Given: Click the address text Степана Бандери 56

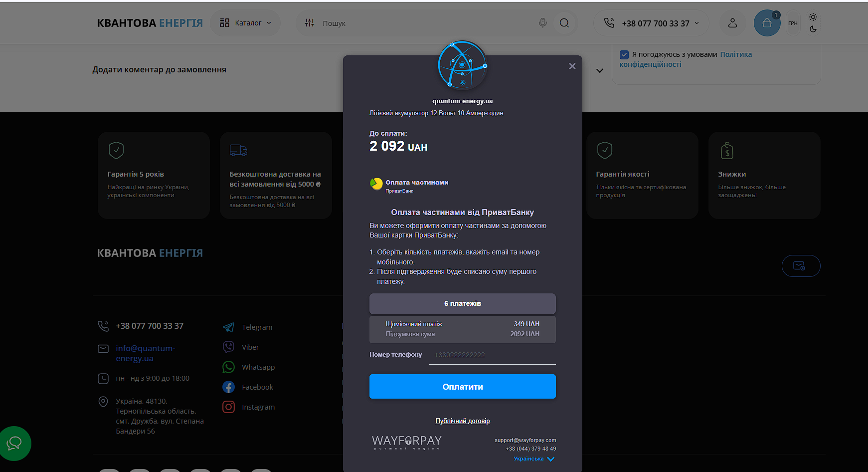Looking at the screenshot, I should (160, 426).
